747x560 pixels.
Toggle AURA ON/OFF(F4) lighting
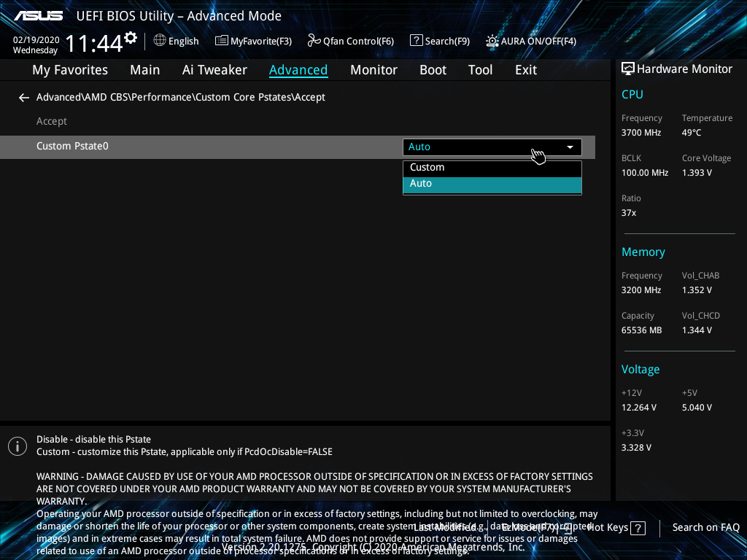click(531, 41)
